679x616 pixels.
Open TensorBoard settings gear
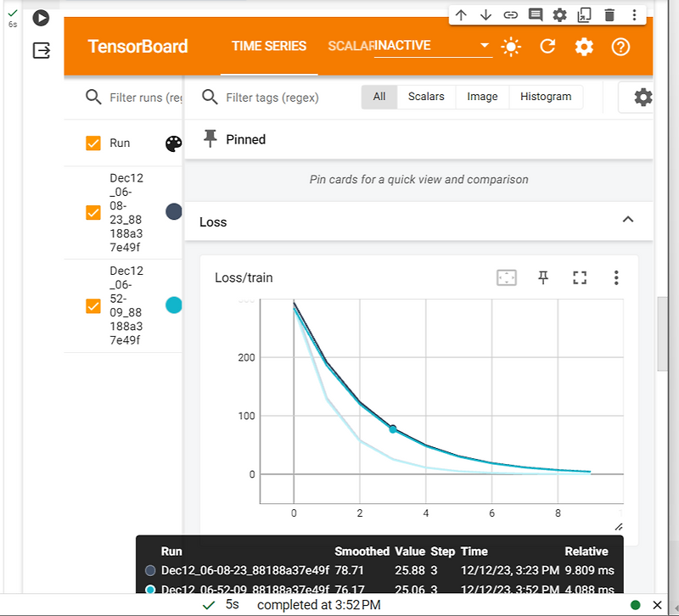click(x=583, y=47)
